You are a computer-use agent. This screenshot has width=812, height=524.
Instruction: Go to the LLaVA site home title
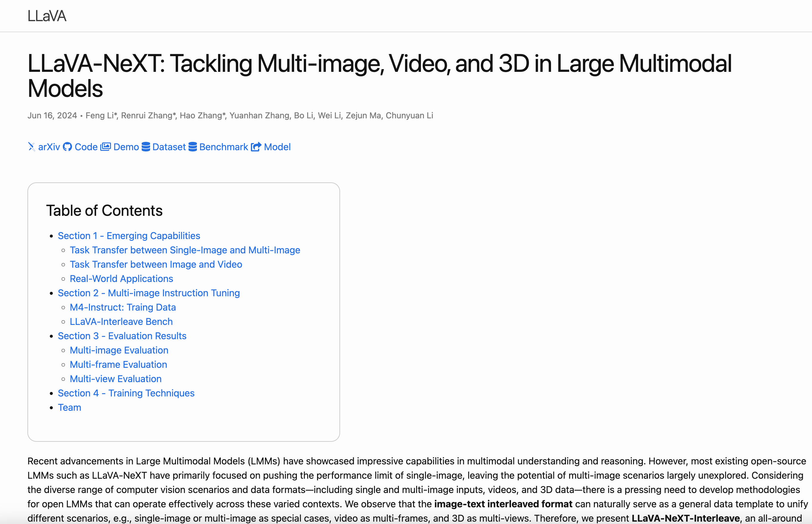click(47, 16)
